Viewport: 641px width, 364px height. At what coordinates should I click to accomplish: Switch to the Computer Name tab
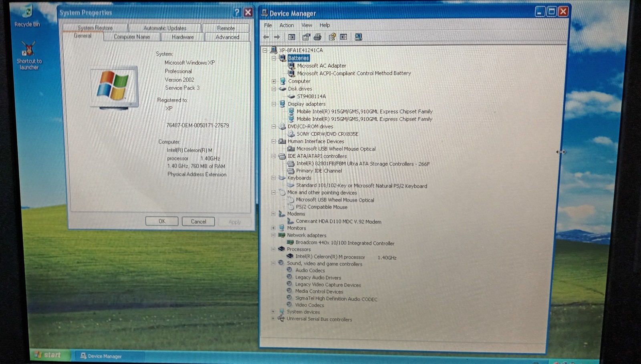(x=132, y=37)
